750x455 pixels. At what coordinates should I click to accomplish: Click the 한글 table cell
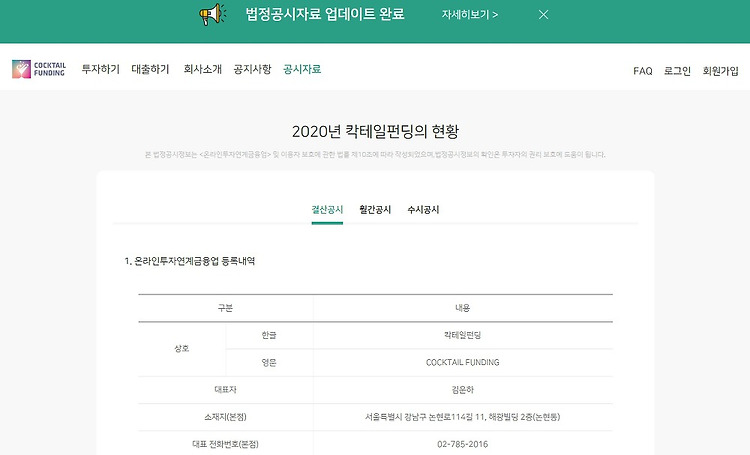[269, 335]
